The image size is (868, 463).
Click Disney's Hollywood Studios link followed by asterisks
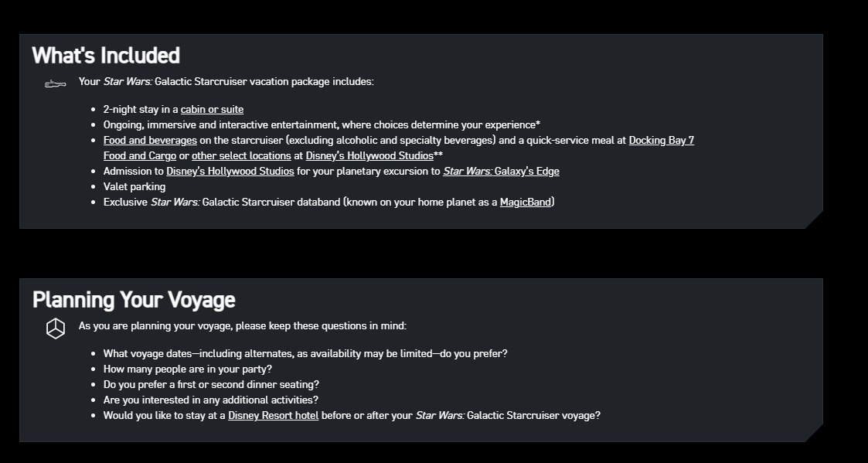pyautogui.click(x=369, y=156)
